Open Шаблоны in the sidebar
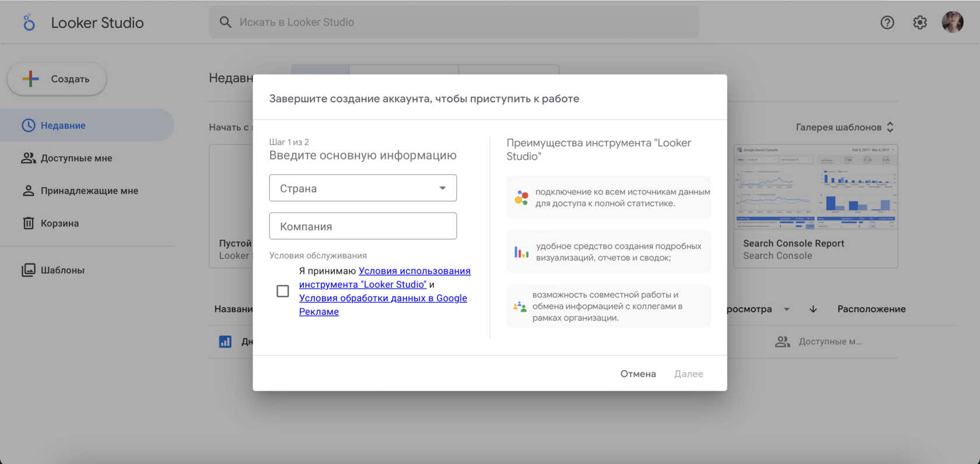Viewport: 980px width, 464px height. pyautogui.click(x=87, y=270)
